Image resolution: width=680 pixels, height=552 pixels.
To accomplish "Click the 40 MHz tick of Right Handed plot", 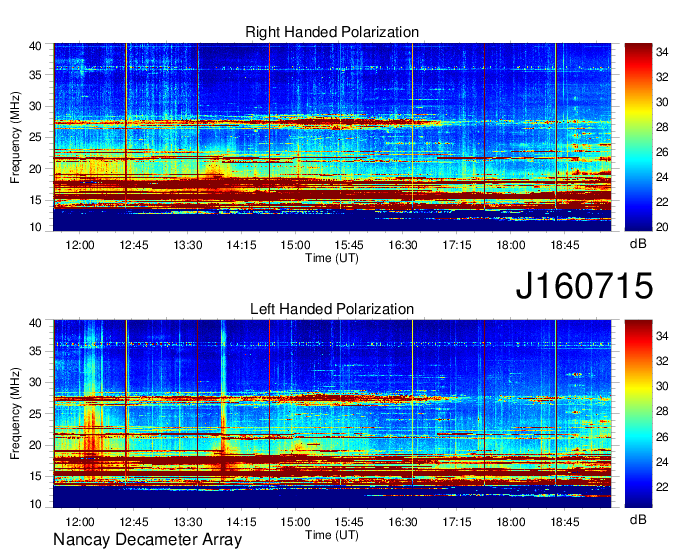I will click(35, 46).
